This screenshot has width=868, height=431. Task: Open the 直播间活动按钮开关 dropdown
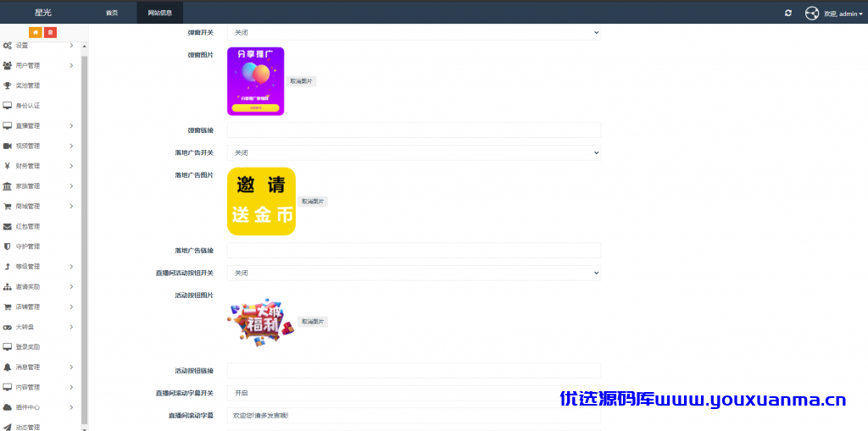[x=414, y=273]
